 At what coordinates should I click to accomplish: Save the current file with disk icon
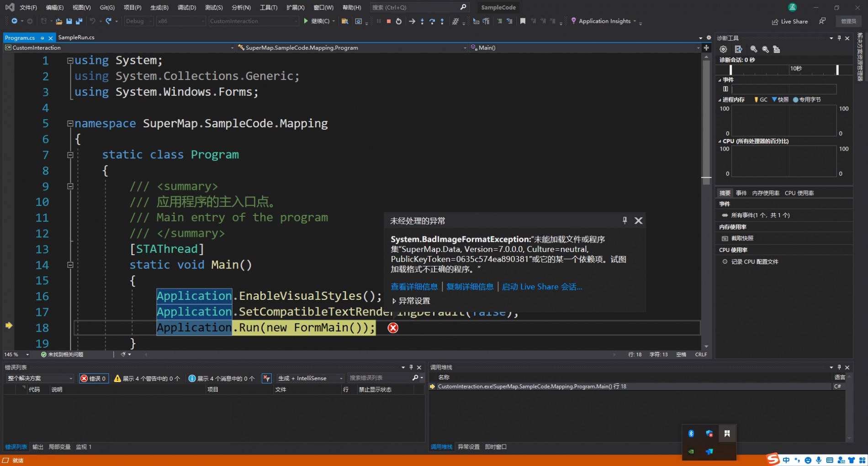(69, 21)
